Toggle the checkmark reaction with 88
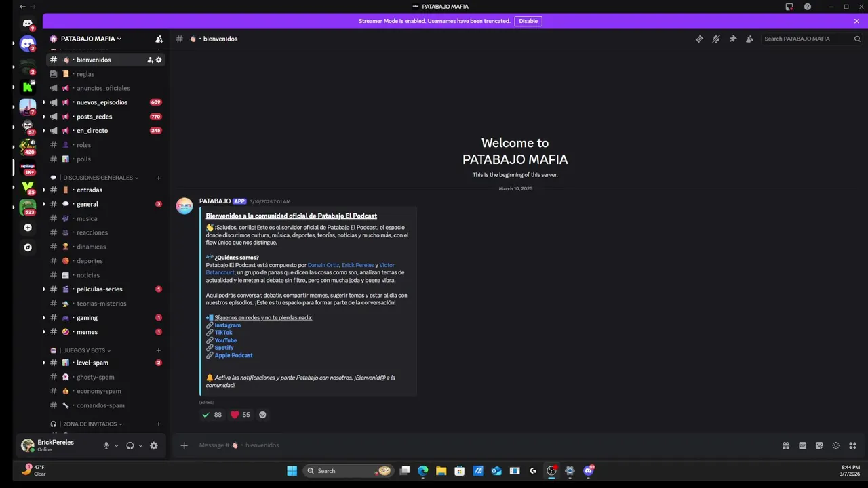 tap(212, 415)
